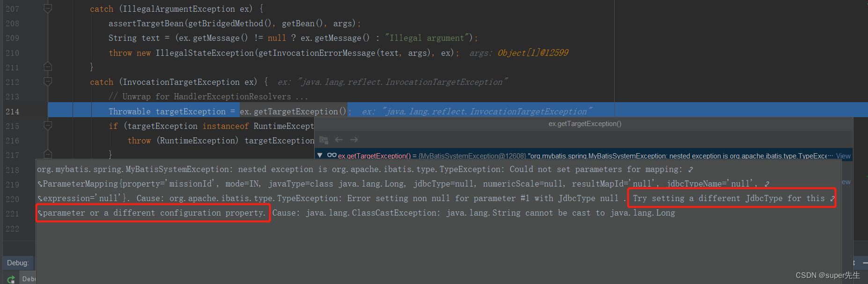Click gutter line number 209
Viewport: 868px width, 284px height.
pos(13,38)
